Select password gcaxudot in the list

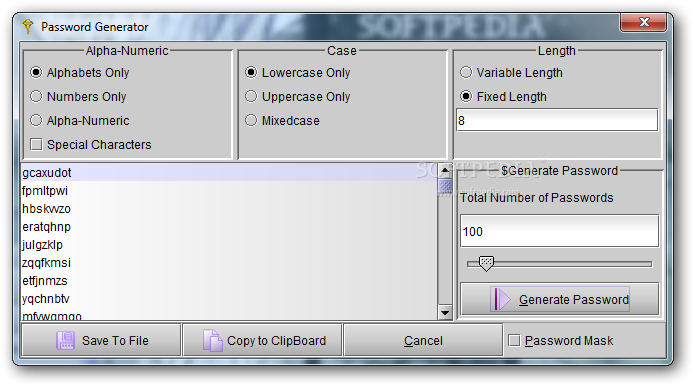pos(229,172)
